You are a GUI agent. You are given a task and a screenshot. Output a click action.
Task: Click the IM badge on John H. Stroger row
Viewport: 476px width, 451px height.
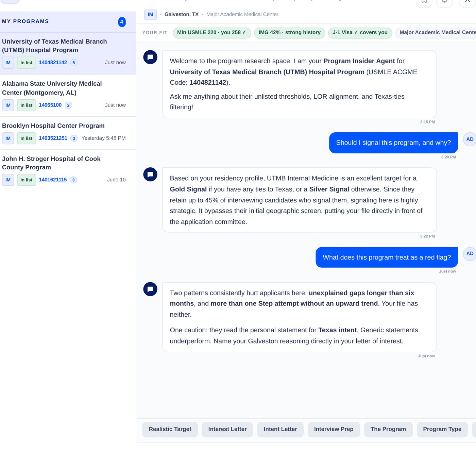click(x=8, y=180)
